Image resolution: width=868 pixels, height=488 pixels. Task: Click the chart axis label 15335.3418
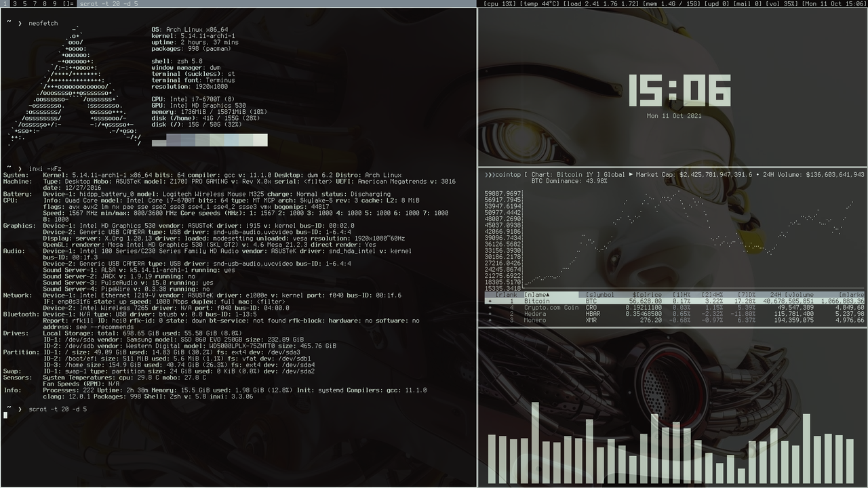coord(502,289)
